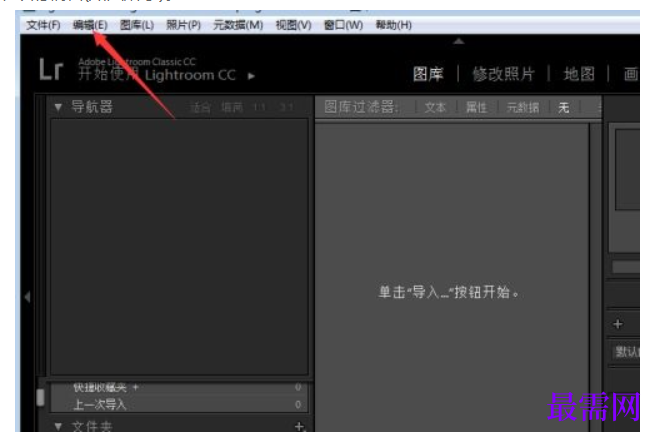Select 上一次导入 in the catalog list

click(x=100, y=404)
